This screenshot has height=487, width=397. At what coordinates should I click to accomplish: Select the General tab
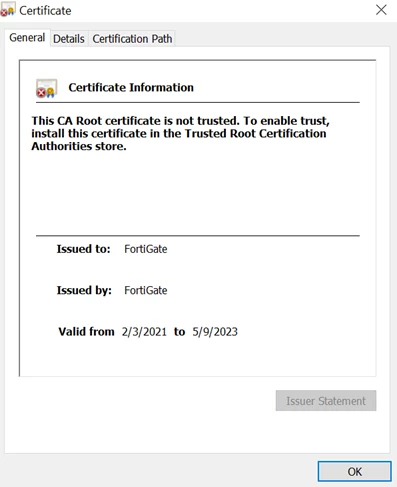point(27,38)
